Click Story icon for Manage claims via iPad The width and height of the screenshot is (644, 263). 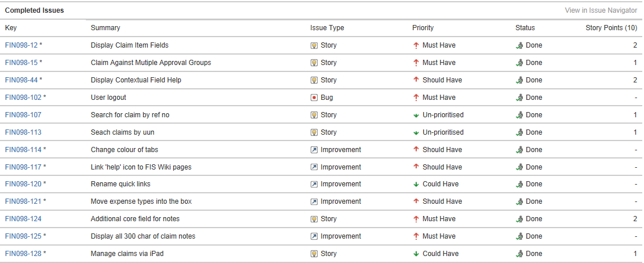pyautogui.click(x=314, y=254)
